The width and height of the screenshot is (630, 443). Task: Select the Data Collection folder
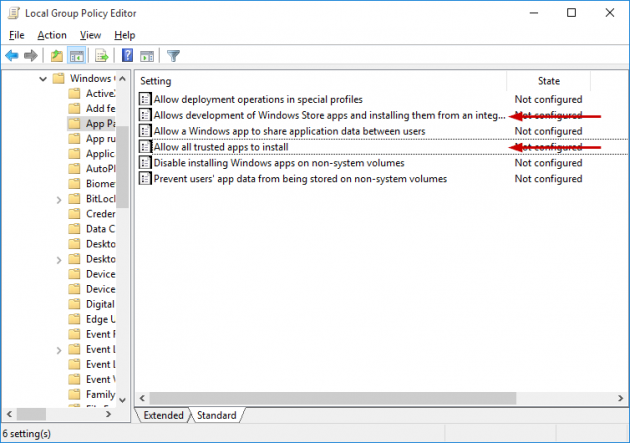(x=92, y=229)
